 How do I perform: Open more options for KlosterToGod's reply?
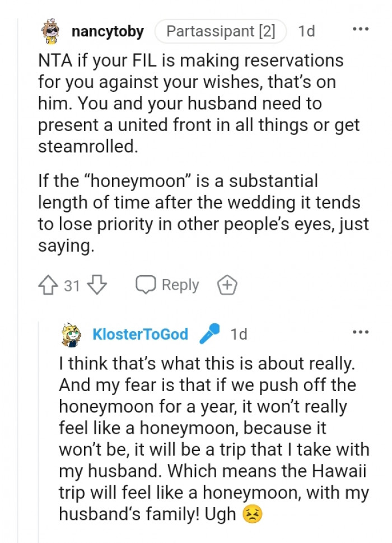coord(360,332)
